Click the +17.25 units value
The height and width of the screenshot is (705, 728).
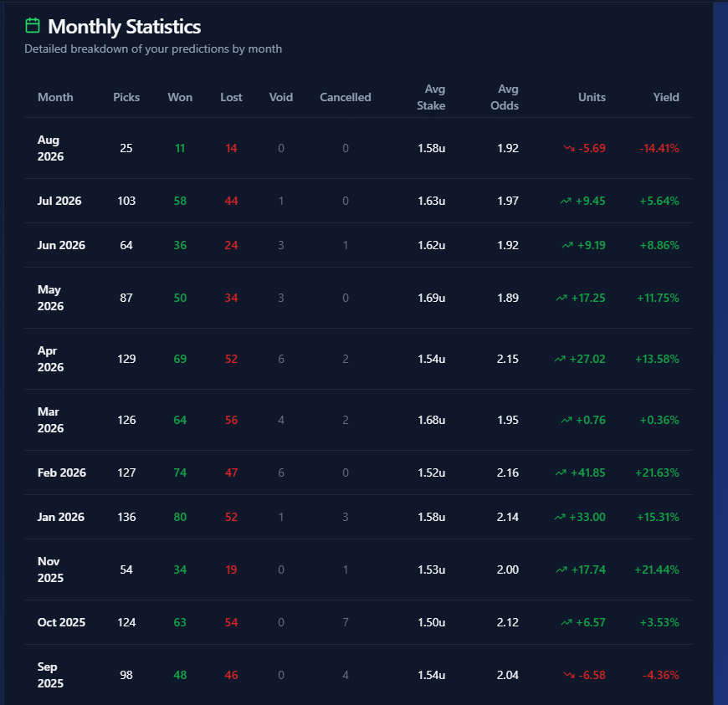point(588,298)
